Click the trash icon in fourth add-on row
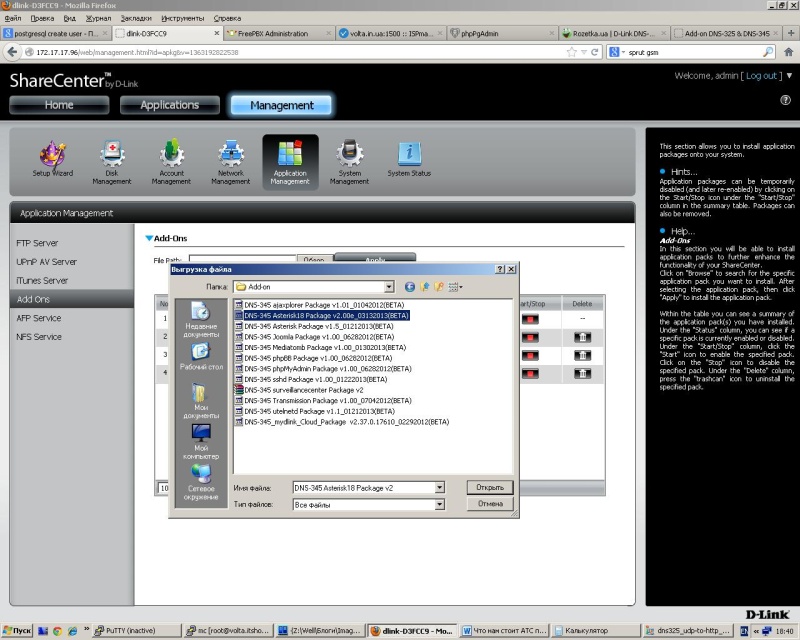Screen dimensions: 800x640 [x=582, y=374]
